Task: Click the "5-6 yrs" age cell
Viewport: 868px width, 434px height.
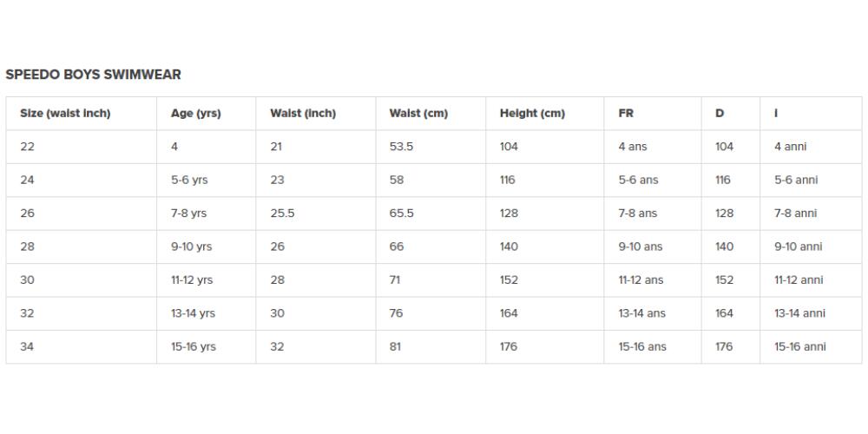Action: tap(189, 181)
